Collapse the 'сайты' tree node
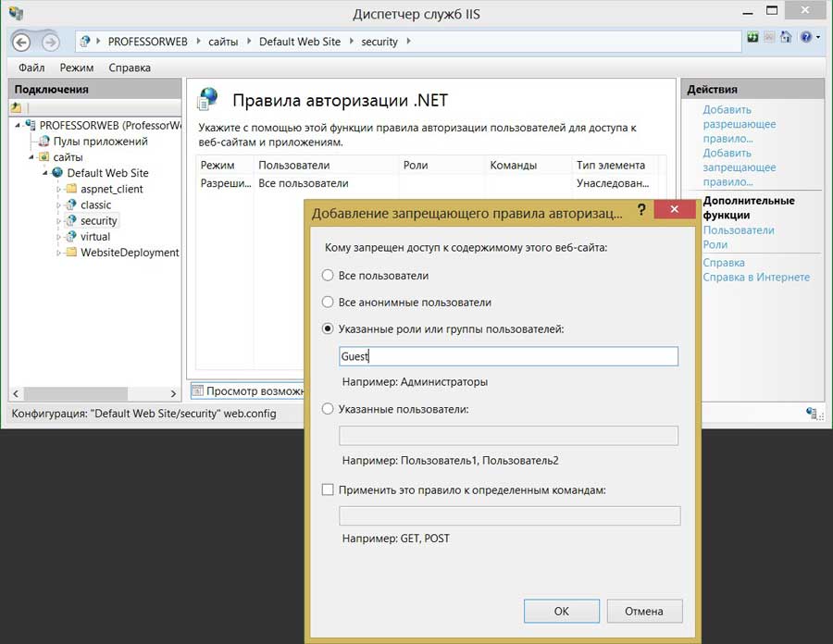 point(31,157)
